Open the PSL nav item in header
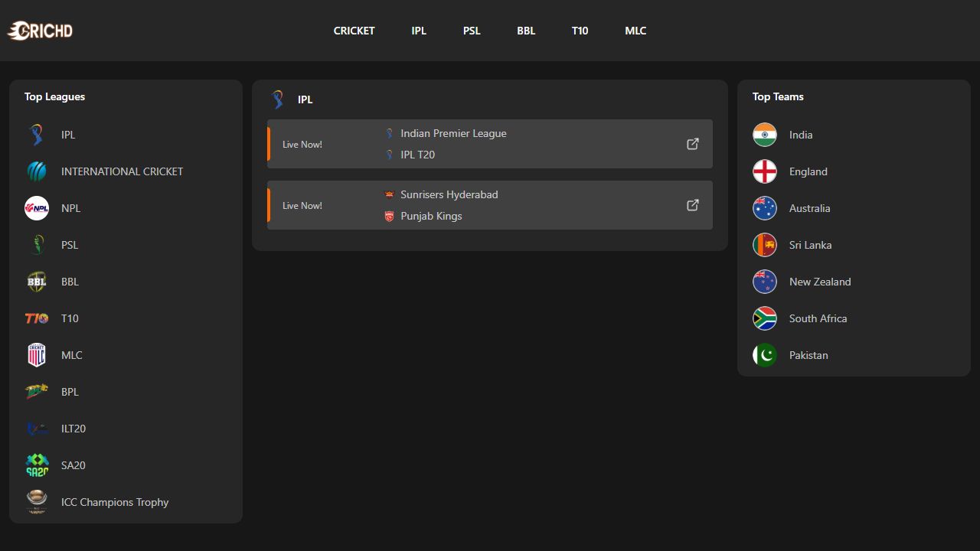The width and height of the screenshot is (980, 551). [472, 31]
